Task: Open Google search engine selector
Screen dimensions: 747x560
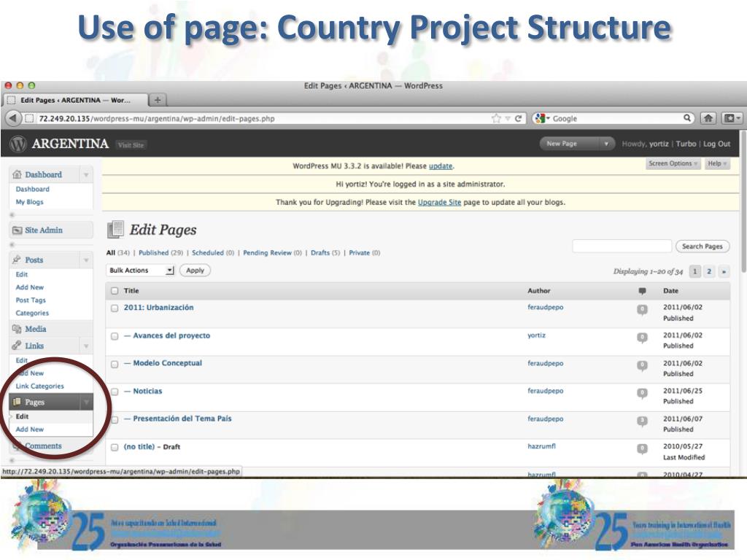Action: (542, 118)
